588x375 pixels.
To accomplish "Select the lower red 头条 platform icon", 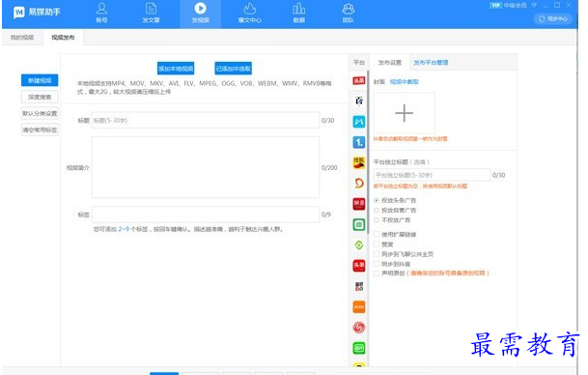I will coord(359,266).
